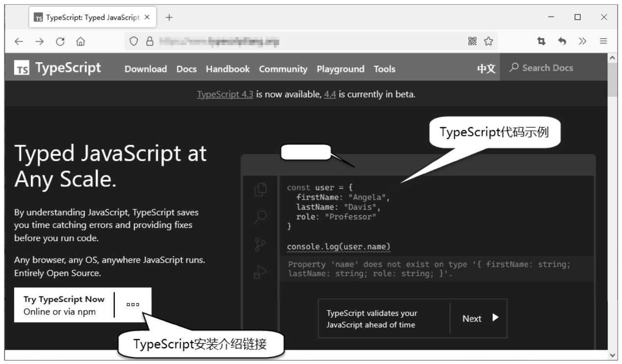Open the browser home page icon
Image resolution: width=622 pixels, height=364 pixels.
click(x=80, y=42)
